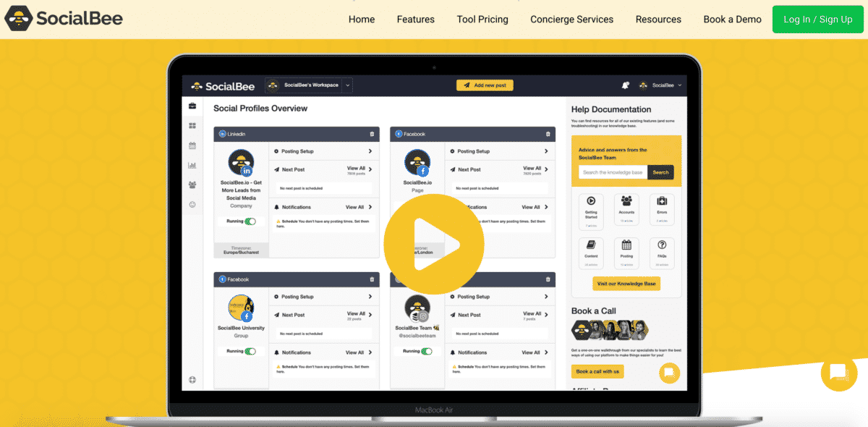This screenshot has height=427, width=868.
Task: Expand Notifications chevron on SocialBee University card
Action: (x=370, y=352)
